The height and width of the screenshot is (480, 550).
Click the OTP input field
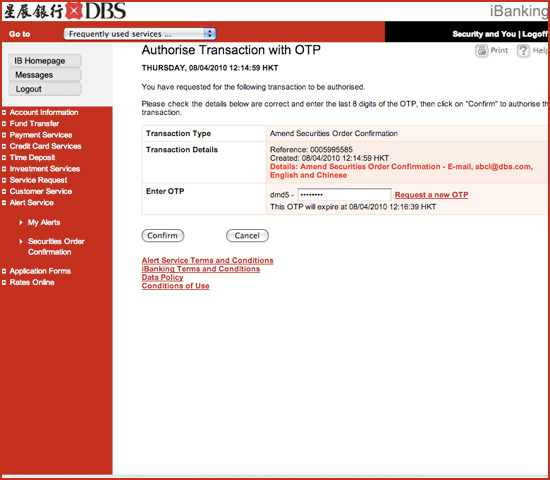coord(344,194)
